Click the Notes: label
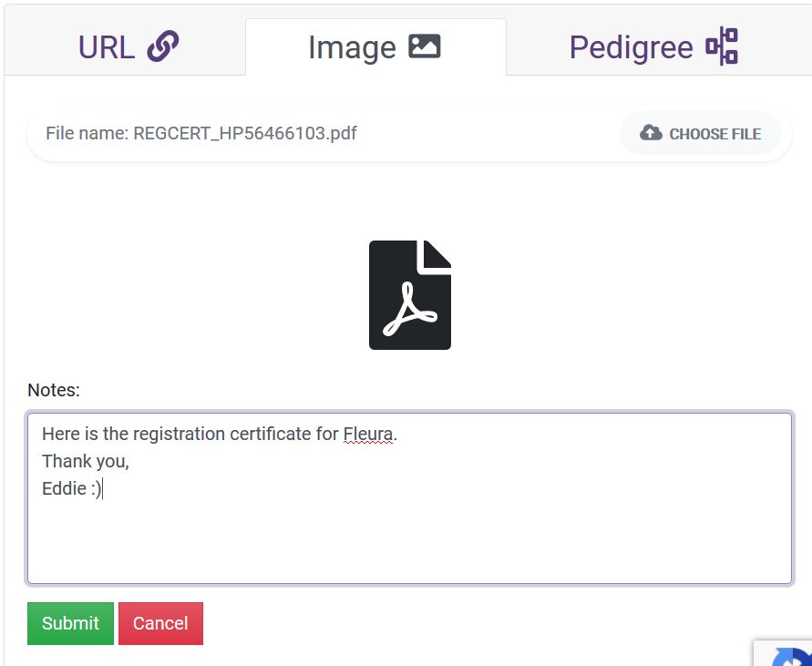The image size is (812, 666). pos(54,390)
